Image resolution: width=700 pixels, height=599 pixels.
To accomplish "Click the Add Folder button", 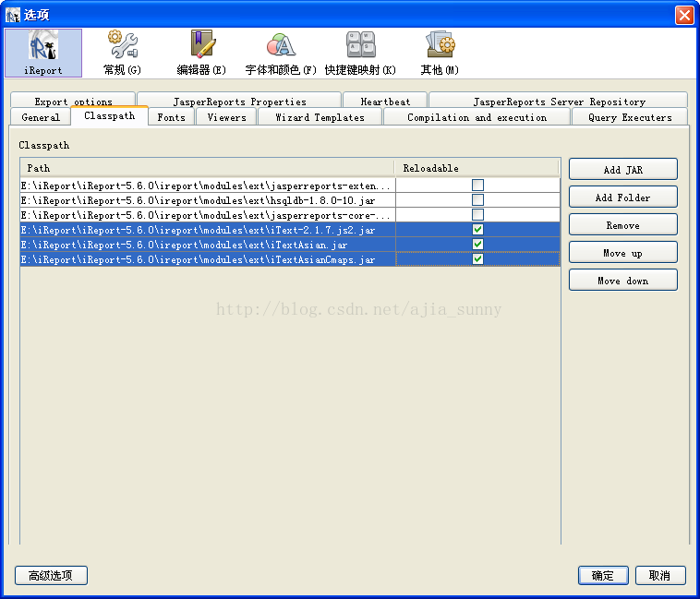I will [x=623, y=198].
